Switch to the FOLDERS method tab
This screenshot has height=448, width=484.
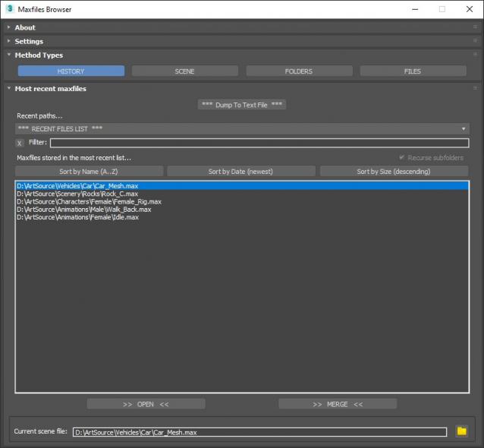point(298,71)
